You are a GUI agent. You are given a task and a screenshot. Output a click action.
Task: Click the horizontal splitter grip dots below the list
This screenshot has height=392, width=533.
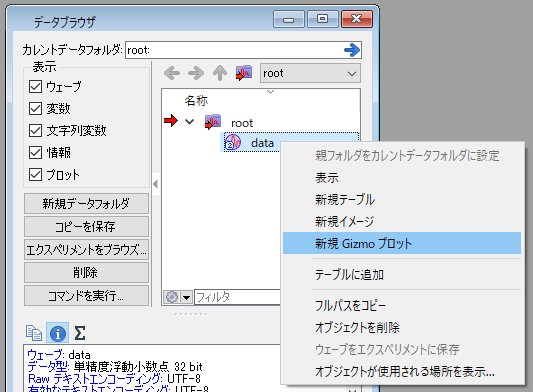click(191, 314)
